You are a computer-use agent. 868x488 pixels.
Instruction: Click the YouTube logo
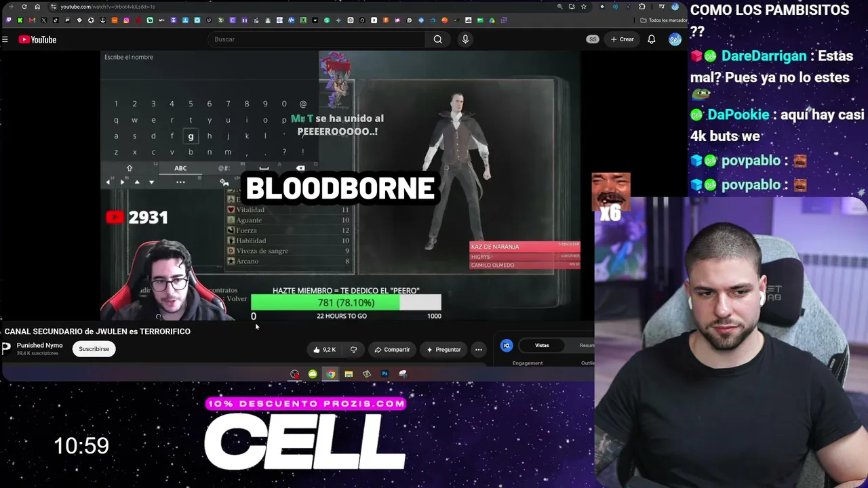(x=37, y=39)
